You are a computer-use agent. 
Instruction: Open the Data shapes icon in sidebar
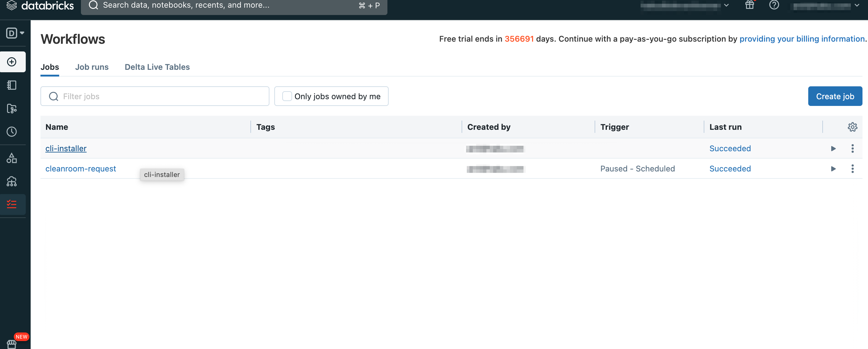(12, 158)
